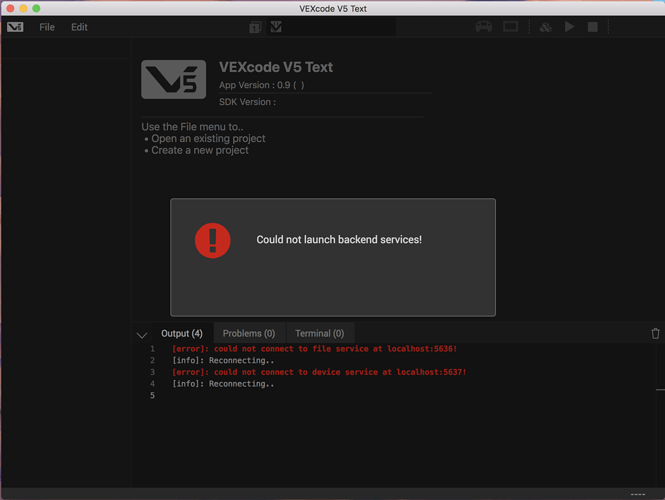Image resolution: width=665 pixels, height=500 pixels.
Task: Click the 'VEXcode V5 Text' heading
Action: (x=276, y=67)
